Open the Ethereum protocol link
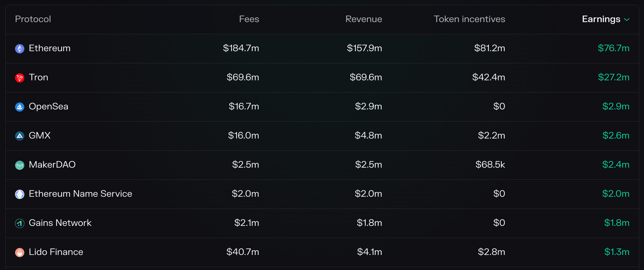 pos(50,48)
